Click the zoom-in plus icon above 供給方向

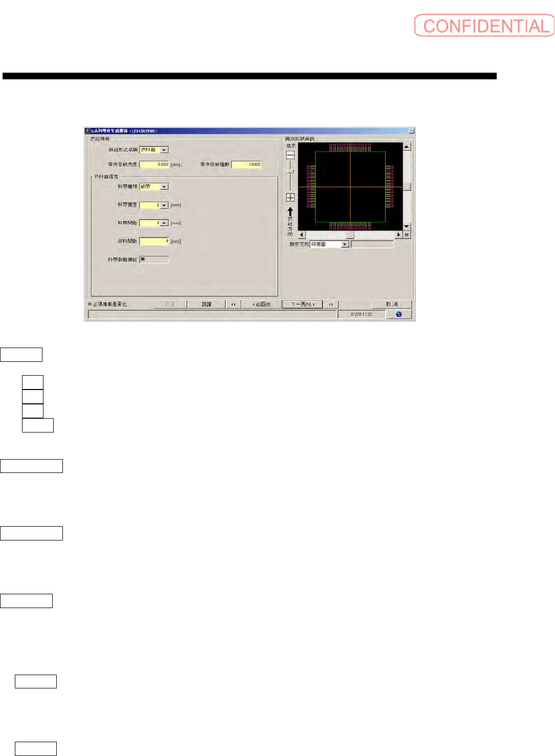point(290,198)
